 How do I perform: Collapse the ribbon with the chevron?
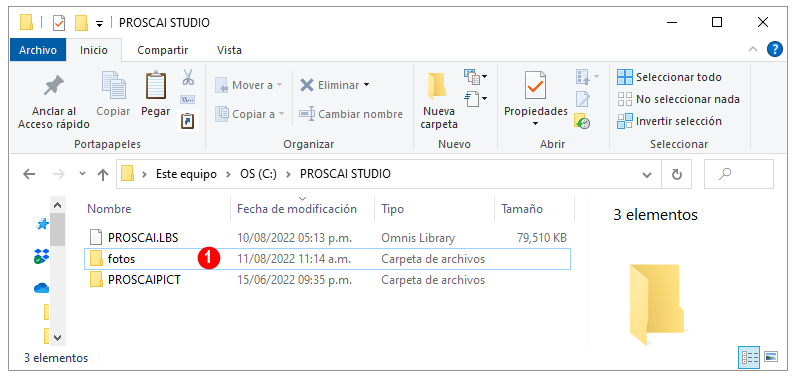click(753, 50)
